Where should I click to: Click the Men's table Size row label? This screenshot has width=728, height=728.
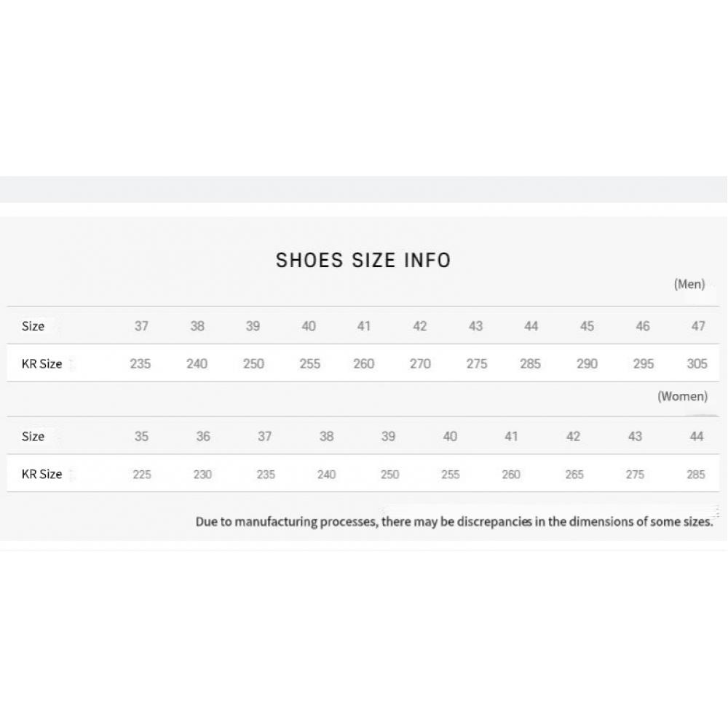tap(33, 326)
